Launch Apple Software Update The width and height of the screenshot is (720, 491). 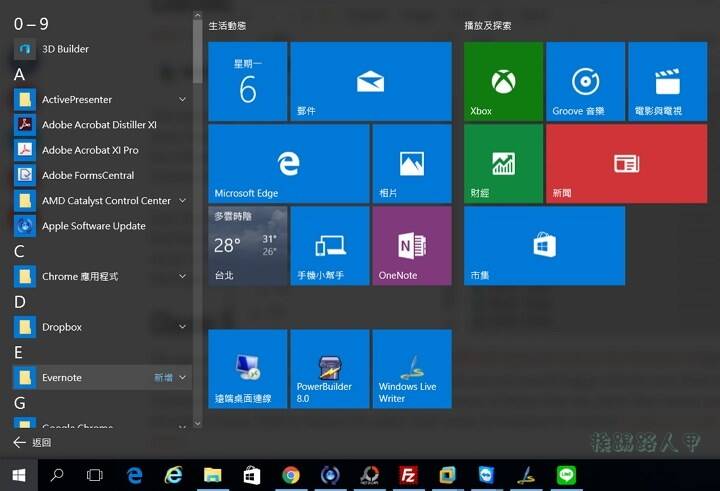coord(102,226)
